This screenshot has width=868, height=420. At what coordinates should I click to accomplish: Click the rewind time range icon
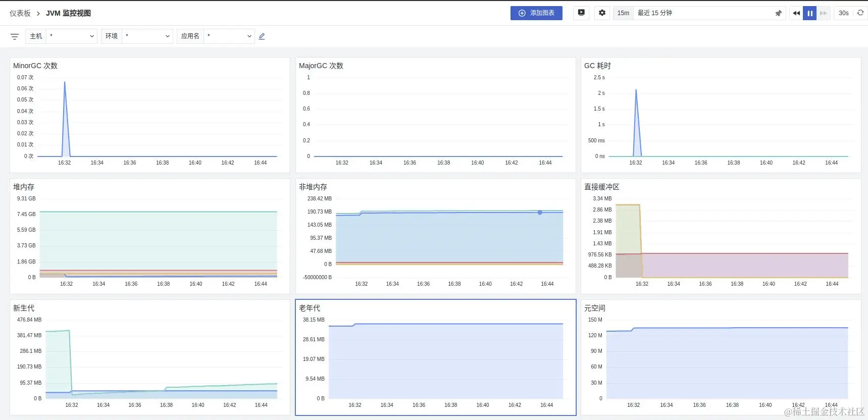pos(796,13)
